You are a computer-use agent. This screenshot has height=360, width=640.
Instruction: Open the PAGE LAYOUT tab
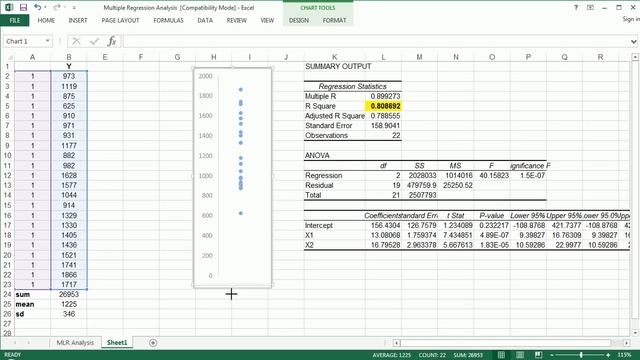tap(120, 20)
